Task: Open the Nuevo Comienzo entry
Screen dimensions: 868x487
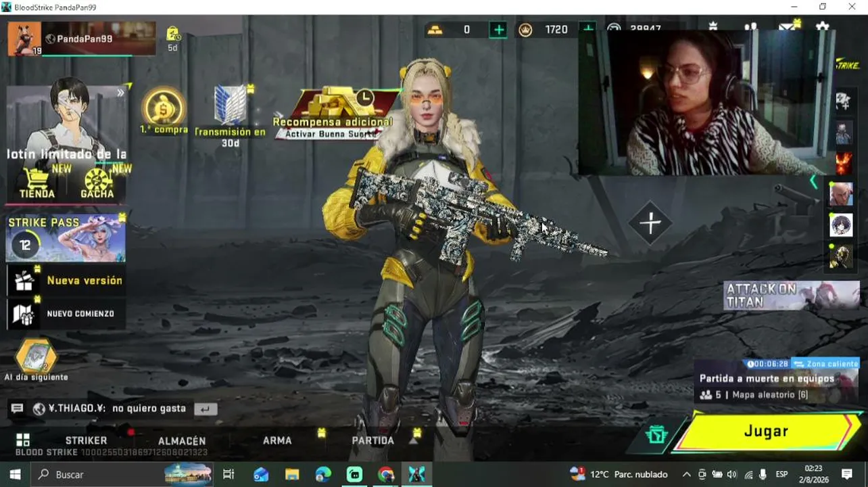Action: [x=66, y=314]
